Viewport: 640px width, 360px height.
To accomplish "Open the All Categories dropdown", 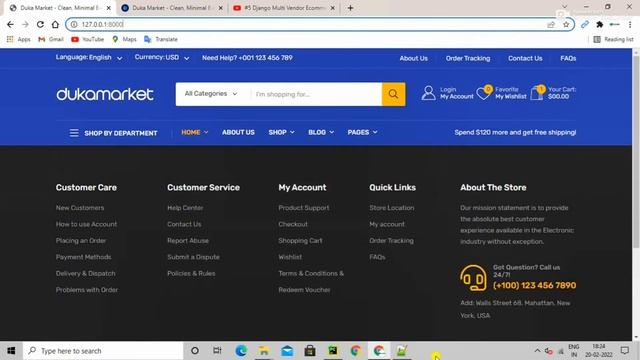I will pyautogui.click(x=211, y=94).
